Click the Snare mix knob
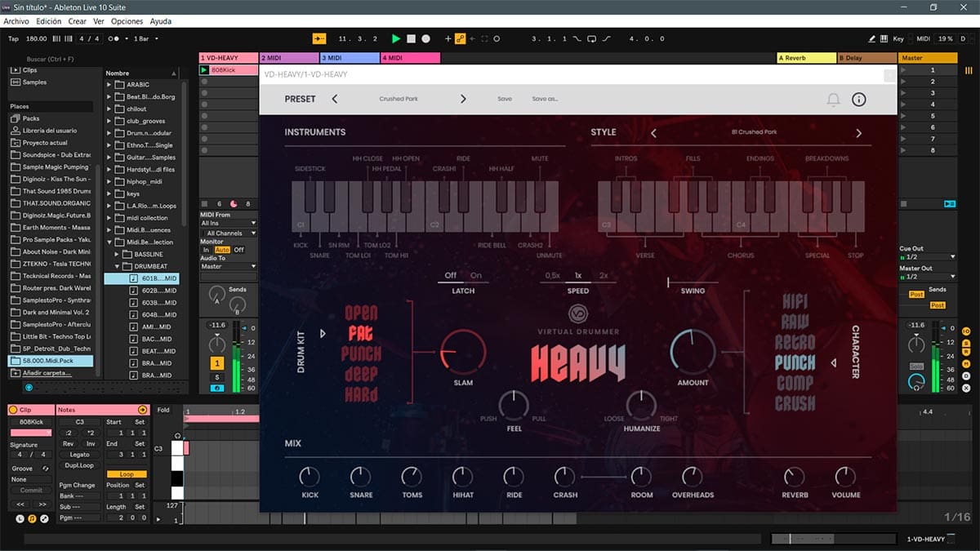The height and width of the screenshot is (551, 980). click(x=360, y=477)
